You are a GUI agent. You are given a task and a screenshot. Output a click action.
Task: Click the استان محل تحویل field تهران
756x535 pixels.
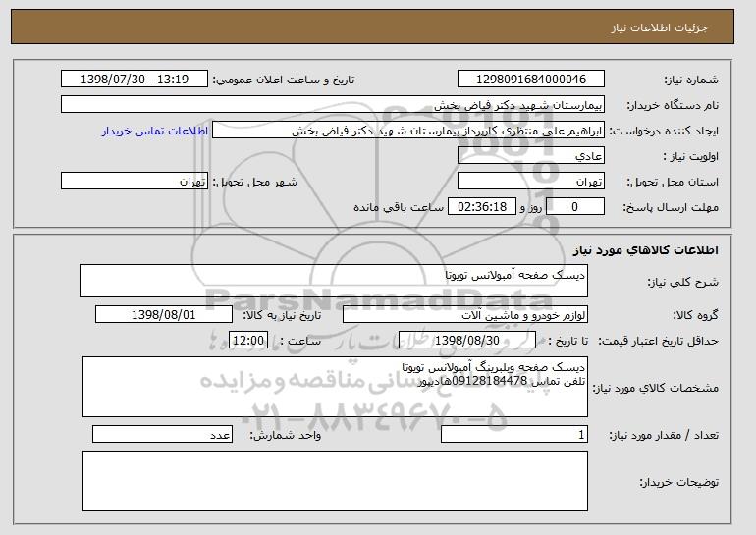(531, 182)
